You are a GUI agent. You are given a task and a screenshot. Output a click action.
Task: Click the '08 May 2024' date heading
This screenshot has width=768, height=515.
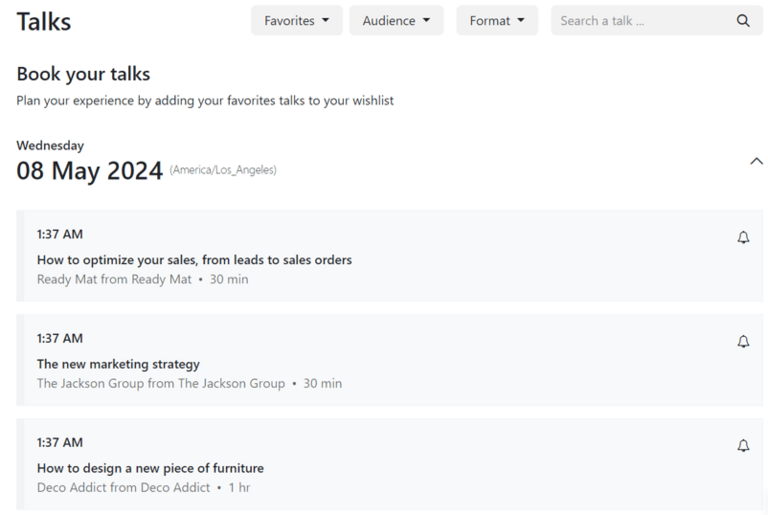pyautogui.click(x=89, y=171)
